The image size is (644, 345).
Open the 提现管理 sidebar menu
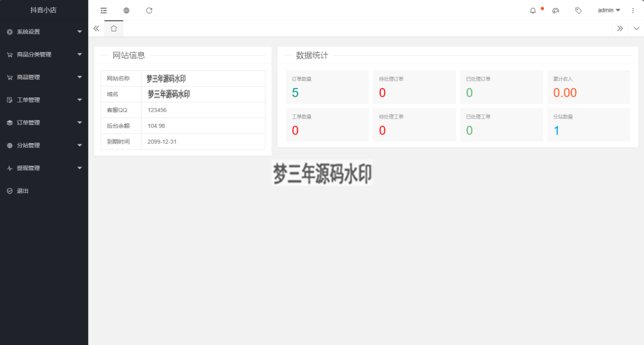pyautogui.click(x=44, y=168)
